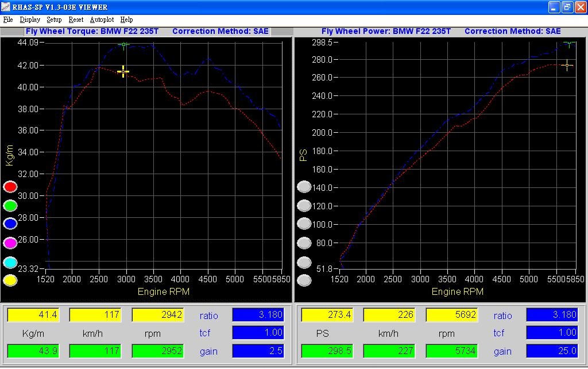Click the Reset menu item
Screen dimensions: 588x369
[76, 19]
